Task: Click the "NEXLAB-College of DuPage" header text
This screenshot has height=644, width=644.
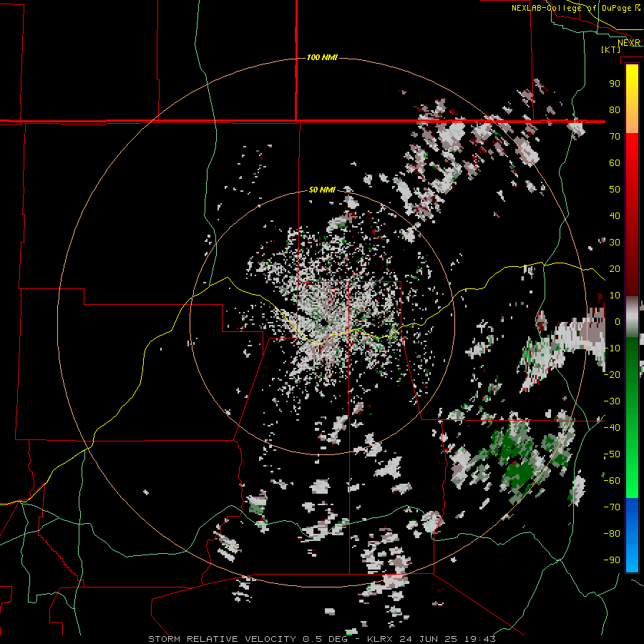Action: [571, 8]
